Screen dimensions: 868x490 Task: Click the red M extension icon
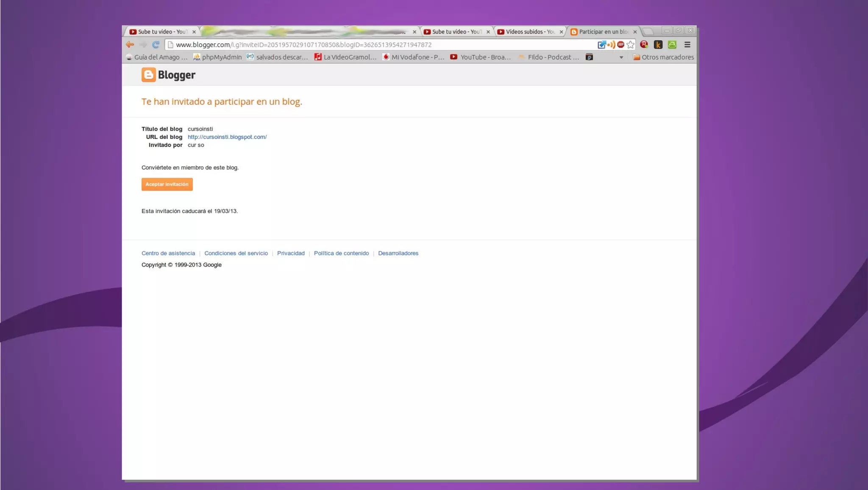(644, 45)
